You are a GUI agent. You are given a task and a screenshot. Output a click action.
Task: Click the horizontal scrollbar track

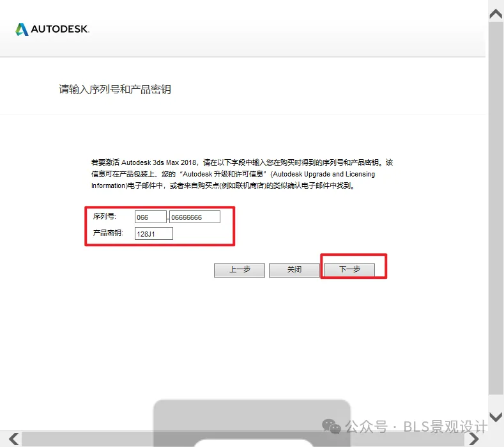243,439
